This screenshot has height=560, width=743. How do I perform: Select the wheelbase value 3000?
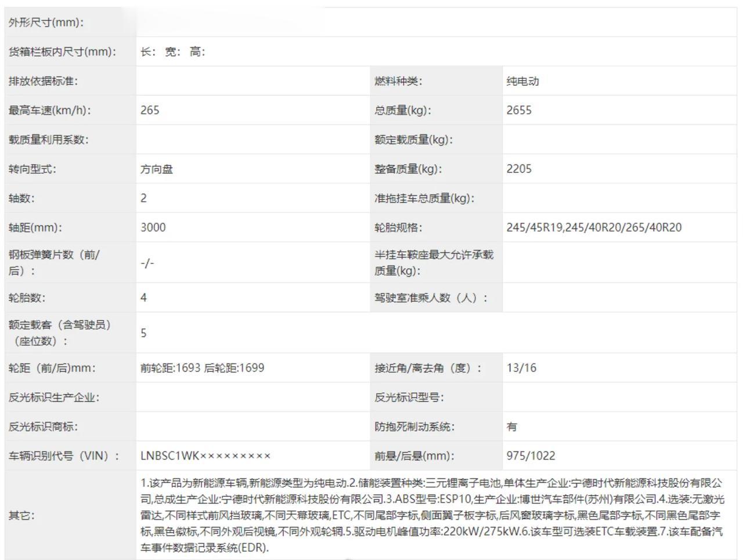point(153,227)
